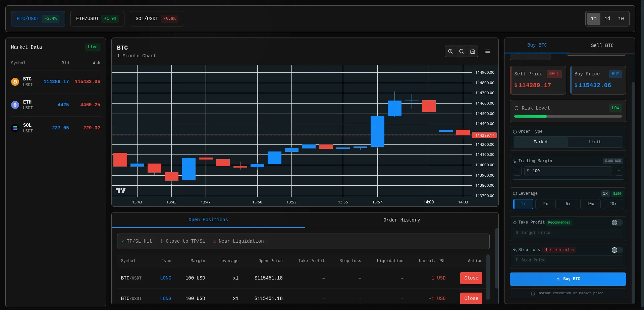Switch to the Sell BTC tab

602,45
